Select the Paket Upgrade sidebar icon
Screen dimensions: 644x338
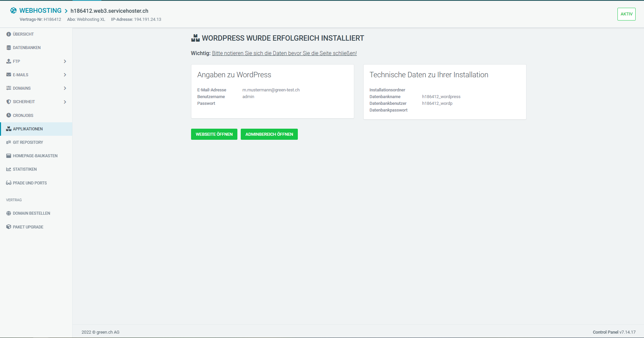tap(8, 227)
